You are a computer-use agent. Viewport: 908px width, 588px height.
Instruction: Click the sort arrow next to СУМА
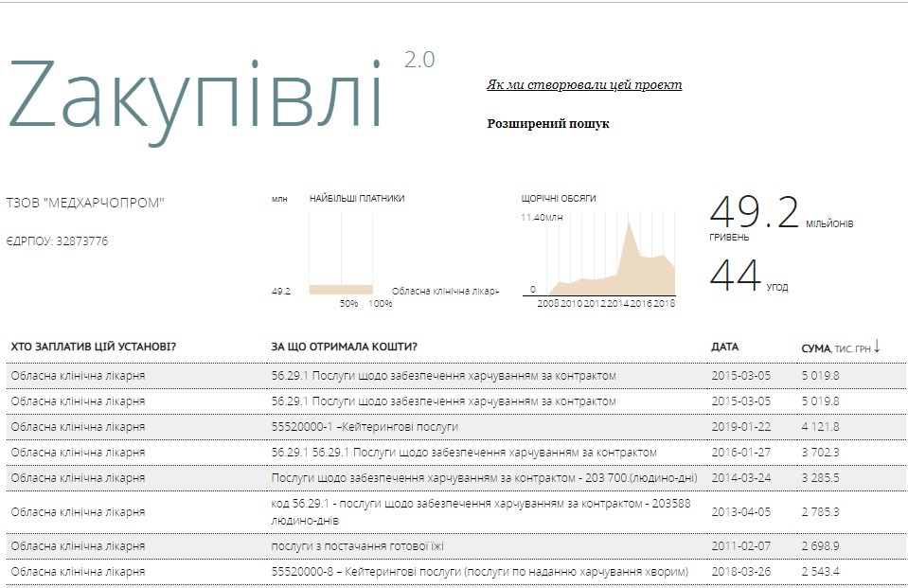coord(877,347)
